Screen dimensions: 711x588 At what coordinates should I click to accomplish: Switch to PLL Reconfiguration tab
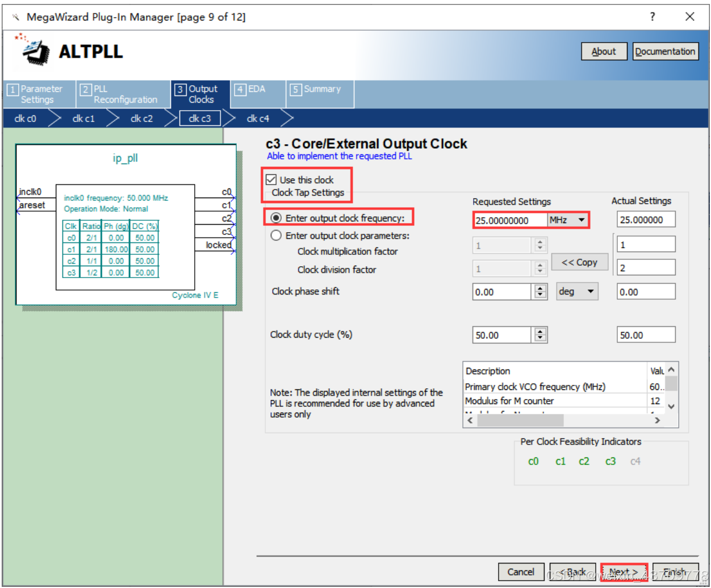click(123, 94)
